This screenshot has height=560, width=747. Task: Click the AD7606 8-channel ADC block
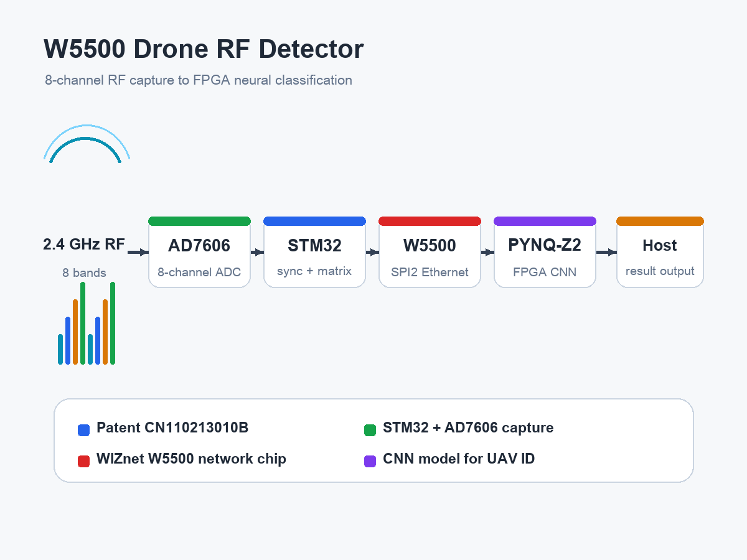coord(199,252)
